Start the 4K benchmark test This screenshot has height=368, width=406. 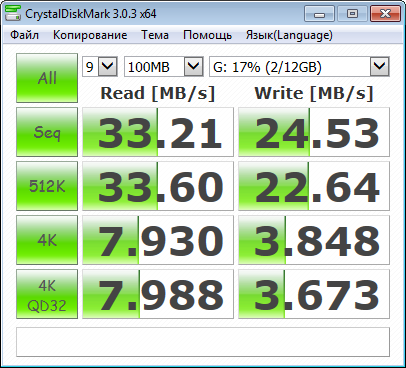(x=47, y=240)
